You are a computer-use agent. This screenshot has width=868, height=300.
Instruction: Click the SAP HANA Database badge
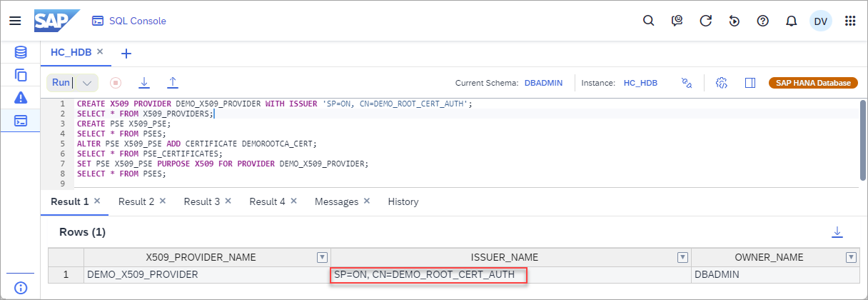coord(812,83)
